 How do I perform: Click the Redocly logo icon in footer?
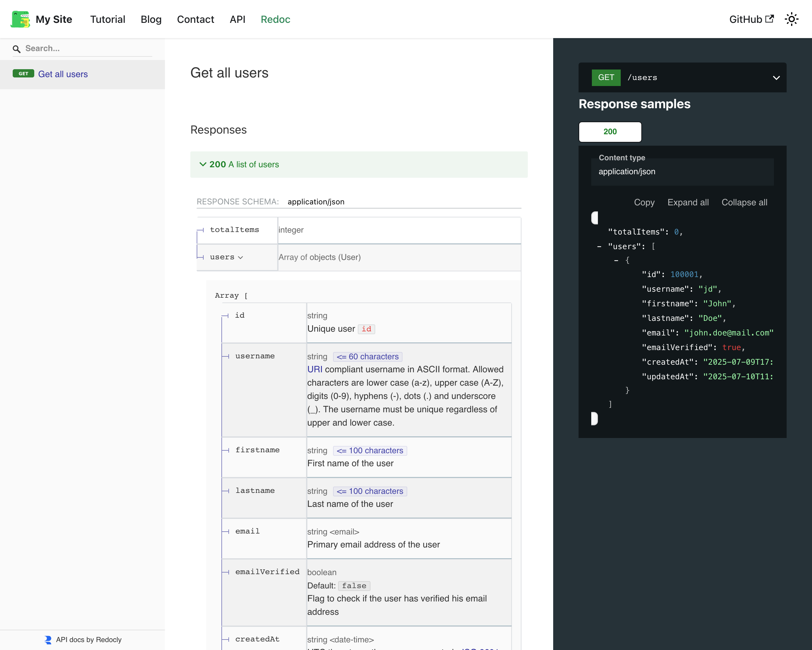[48, 640]
